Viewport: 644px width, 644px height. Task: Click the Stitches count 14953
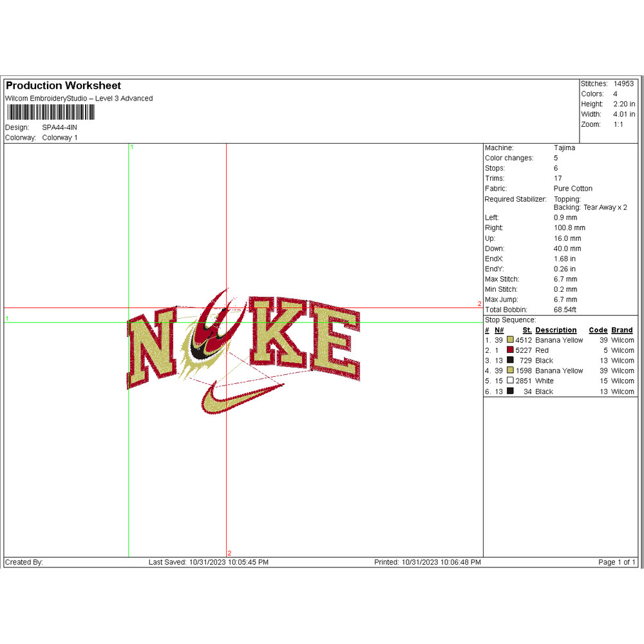(623, 84)
